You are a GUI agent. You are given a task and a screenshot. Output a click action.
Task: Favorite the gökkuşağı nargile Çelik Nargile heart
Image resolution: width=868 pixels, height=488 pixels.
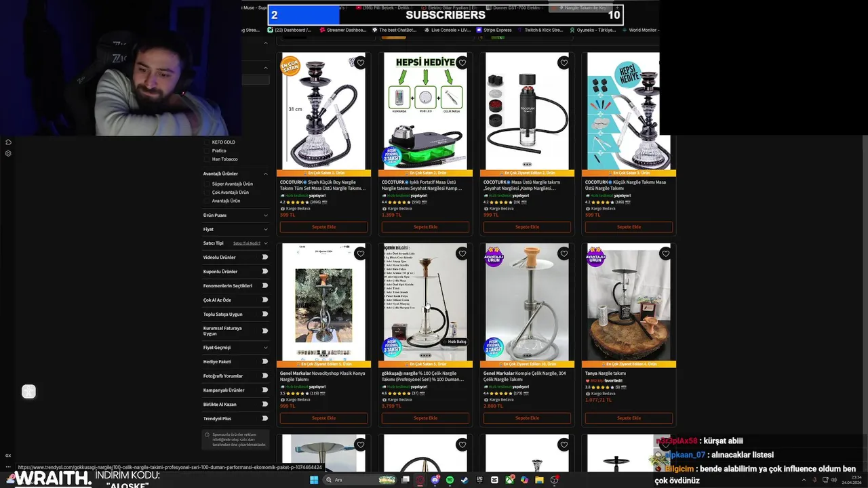coord(462,254)
